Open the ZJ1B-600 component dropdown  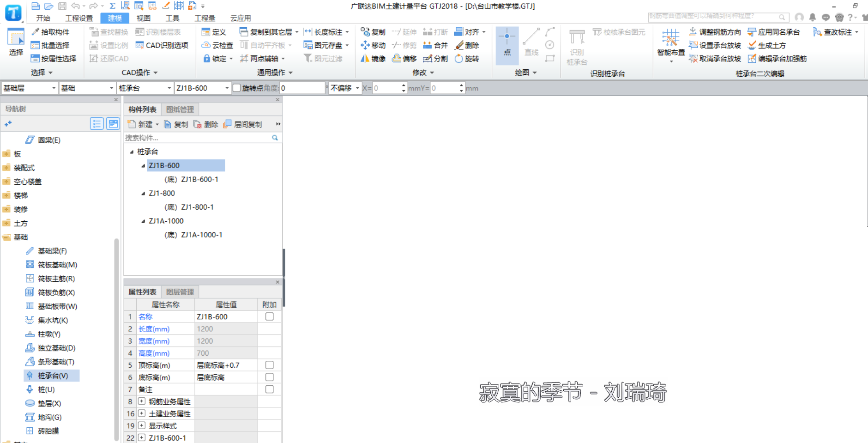click(203, 88)
